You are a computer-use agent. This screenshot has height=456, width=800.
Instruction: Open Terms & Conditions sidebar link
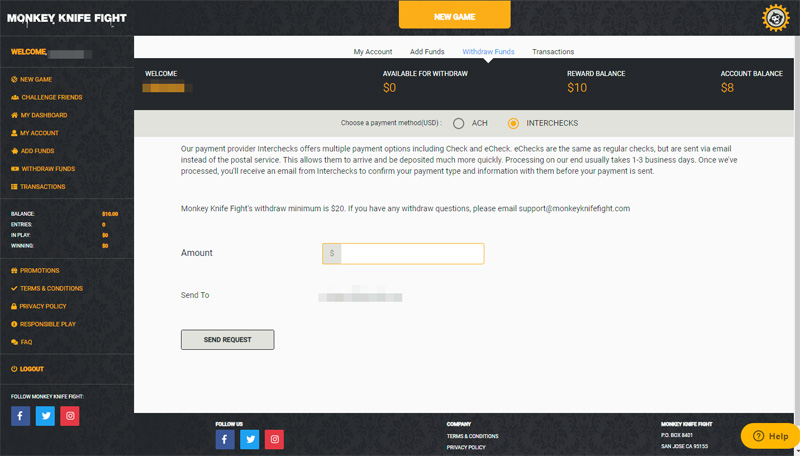click(46, 288)
